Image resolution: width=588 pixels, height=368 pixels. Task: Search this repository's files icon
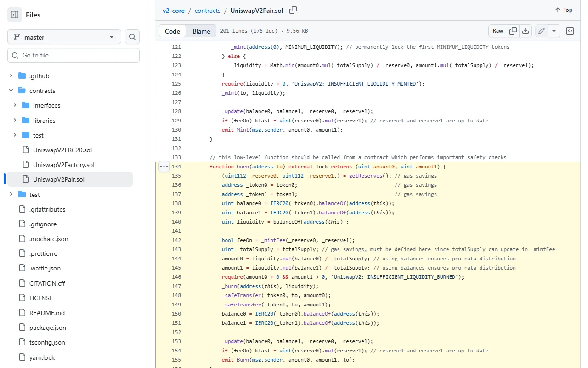(x=132, y=37)
